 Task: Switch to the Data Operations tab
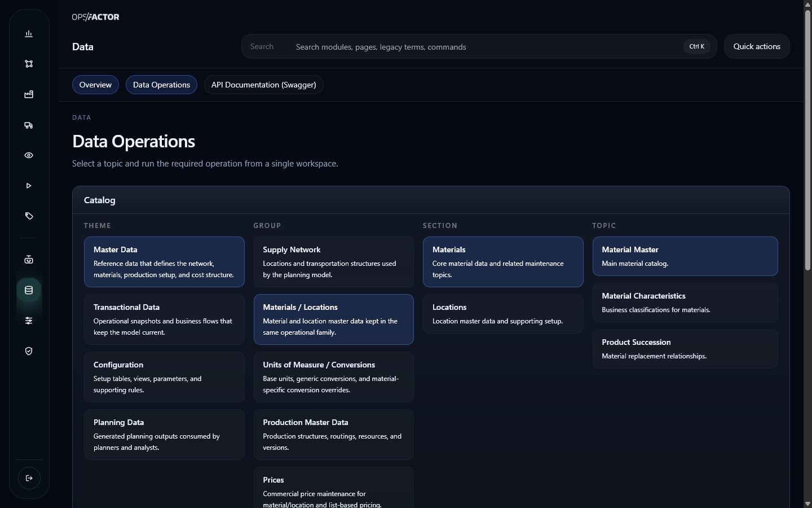point(161,85)
